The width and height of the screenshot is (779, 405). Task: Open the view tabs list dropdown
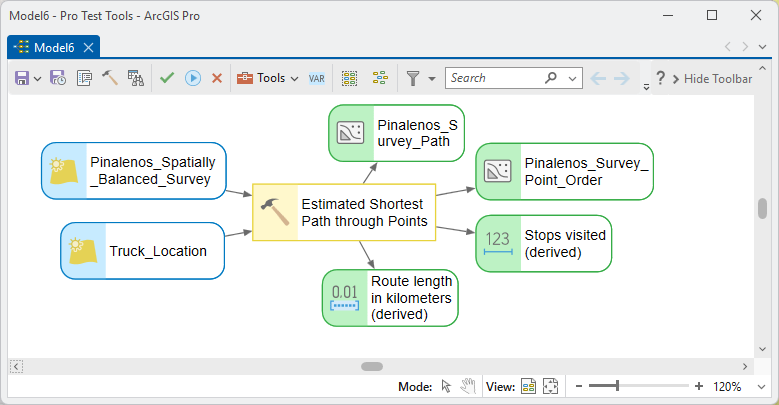point(762,47)
